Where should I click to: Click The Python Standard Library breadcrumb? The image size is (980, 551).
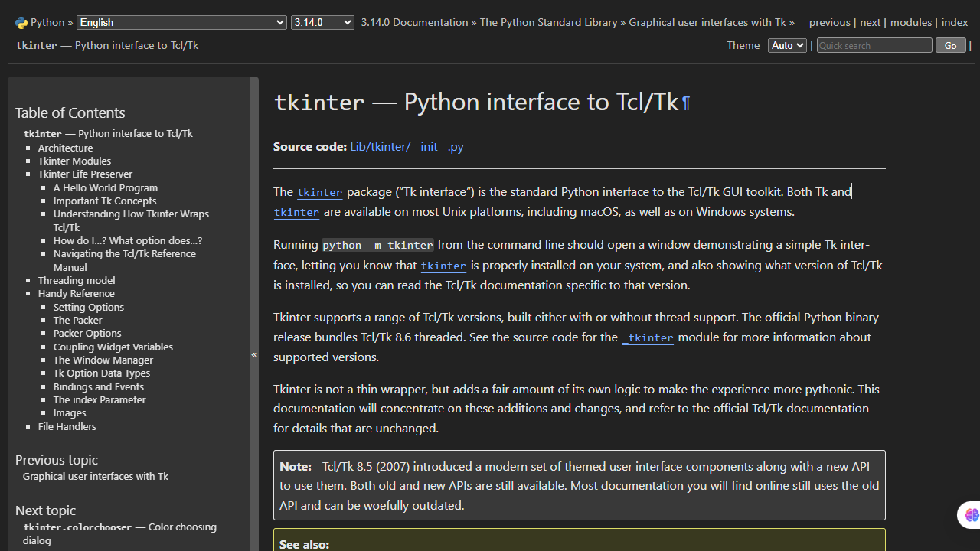[x=548, y=22]
